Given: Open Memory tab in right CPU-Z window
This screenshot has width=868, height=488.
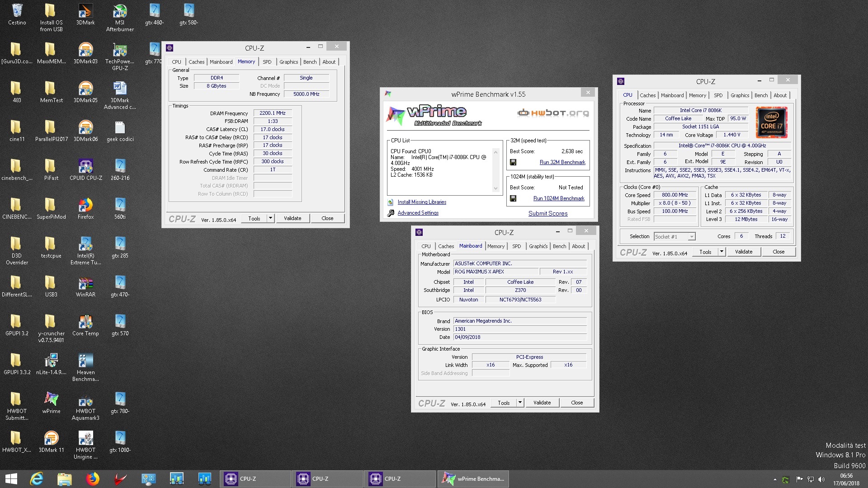Looking at the screenshot, I should 697,95.
